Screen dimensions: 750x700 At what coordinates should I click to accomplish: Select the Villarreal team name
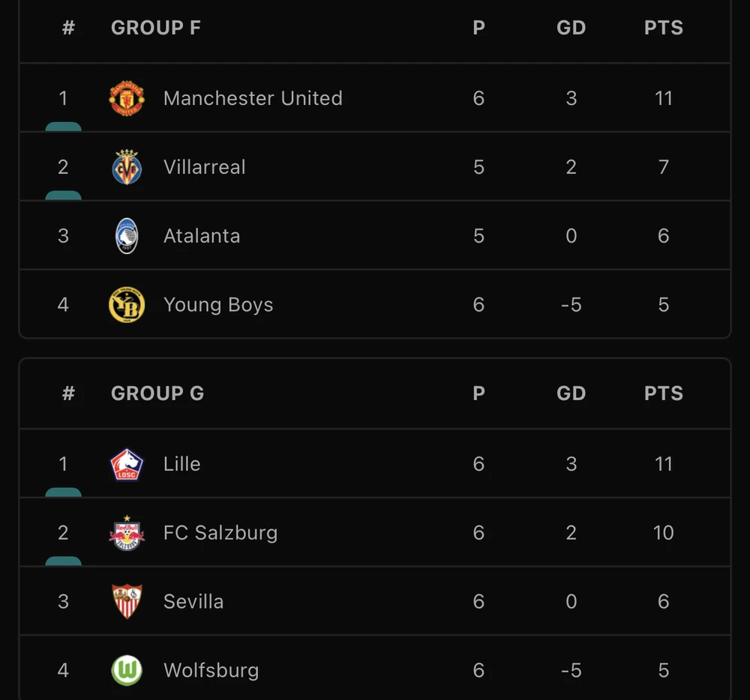pyautogui.click(x=204, y=167)
